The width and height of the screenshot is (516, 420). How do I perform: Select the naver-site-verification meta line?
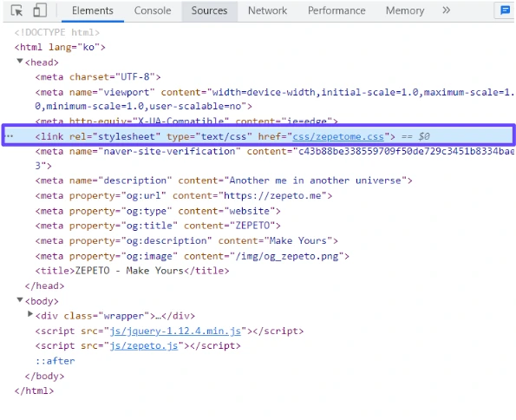(x=275, y=159)
